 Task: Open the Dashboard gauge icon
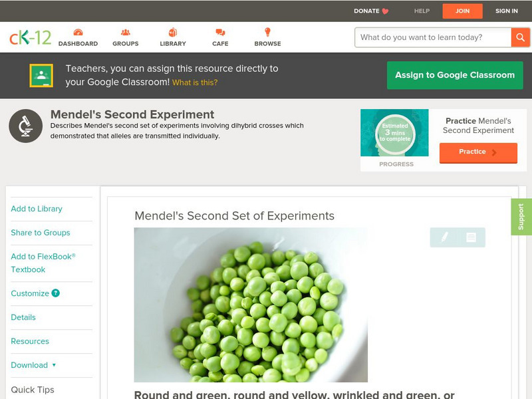(x=78, y=33)
